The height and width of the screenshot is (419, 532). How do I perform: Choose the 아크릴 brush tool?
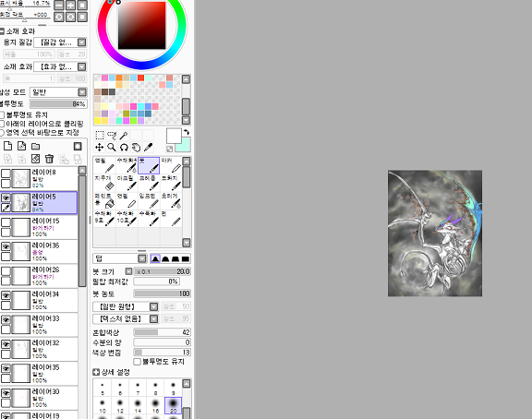tap(127, 183)
